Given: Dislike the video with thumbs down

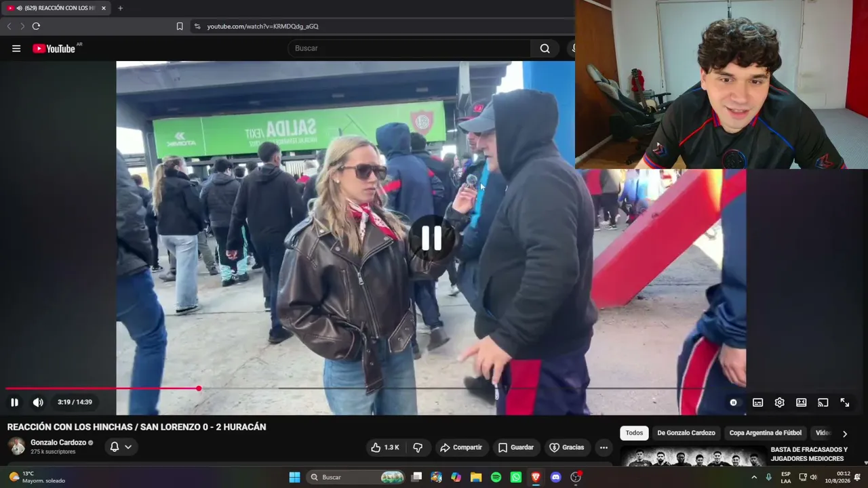Looking at the screenshot, I should pos(418,447).
